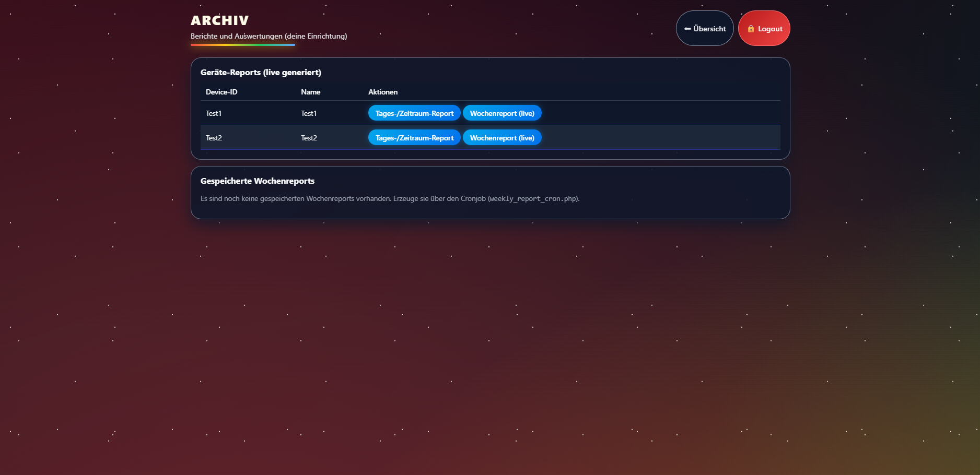The width and height of the screenshot is (980, 475).
Task: Click the lock icon on the Logout button
Action: pos(751,29)
